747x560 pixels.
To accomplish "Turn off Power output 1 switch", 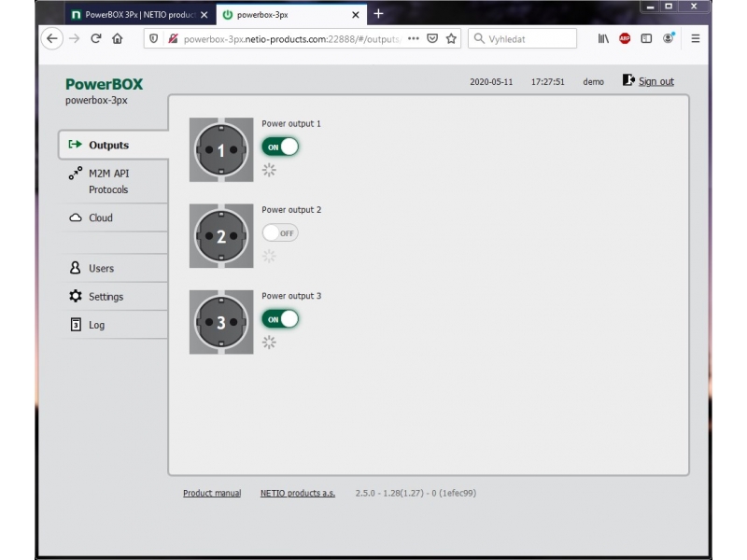I will [x=280, y=147].
